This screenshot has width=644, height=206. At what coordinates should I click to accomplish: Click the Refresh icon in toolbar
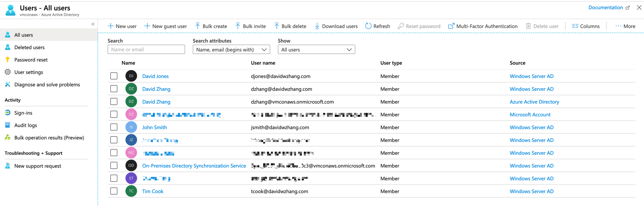(x=368, y=26)
